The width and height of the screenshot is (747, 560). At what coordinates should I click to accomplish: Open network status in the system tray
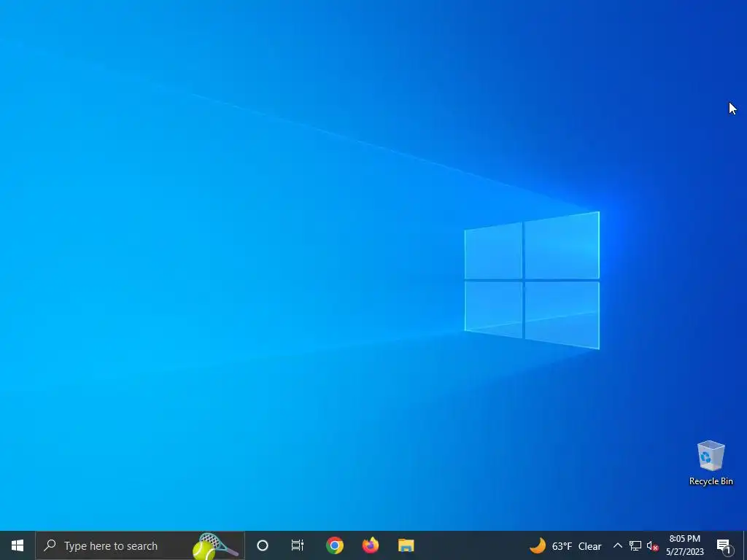tap(635, 545)
